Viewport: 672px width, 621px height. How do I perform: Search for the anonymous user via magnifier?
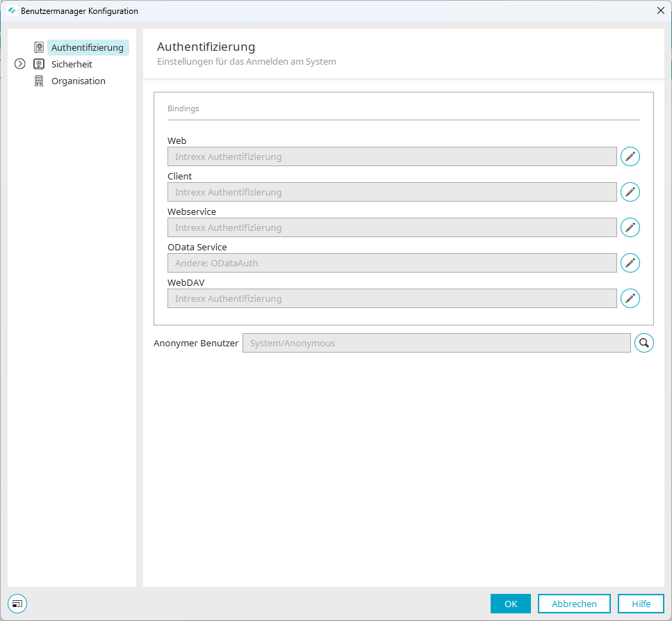click(644, 343)
